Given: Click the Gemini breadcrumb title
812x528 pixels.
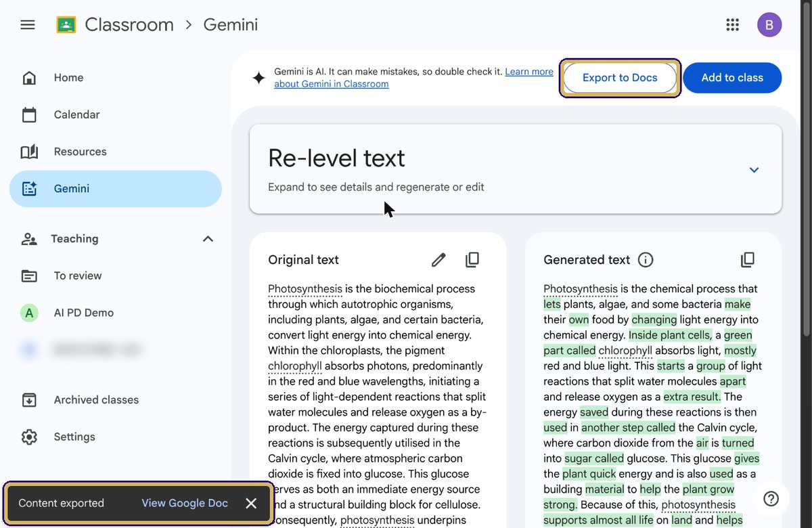Looking at the screenshot, I should point(231,25).
